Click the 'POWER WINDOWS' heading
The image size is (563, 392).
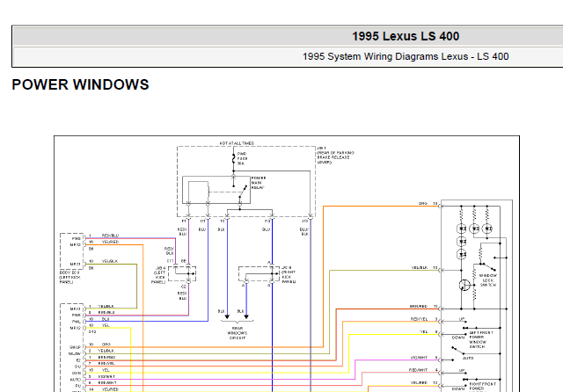80,84
